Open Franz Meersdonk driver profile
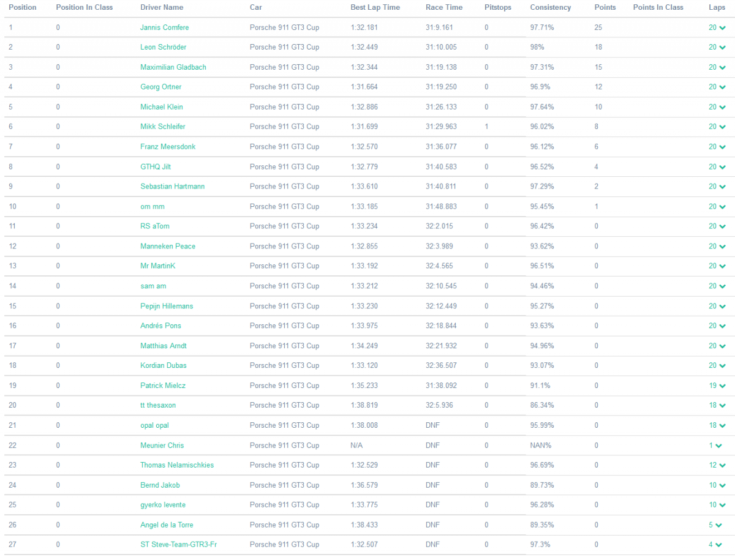 coord(168,147)
